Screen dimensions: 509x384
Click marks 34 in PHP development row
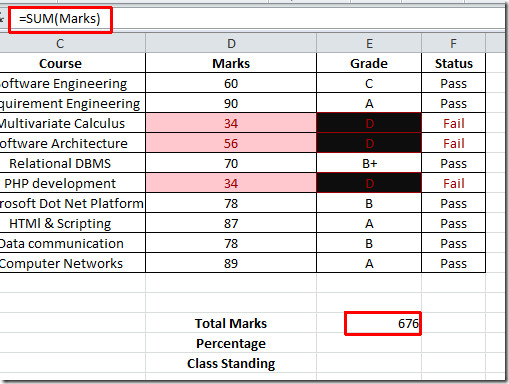tap(231, 183)
